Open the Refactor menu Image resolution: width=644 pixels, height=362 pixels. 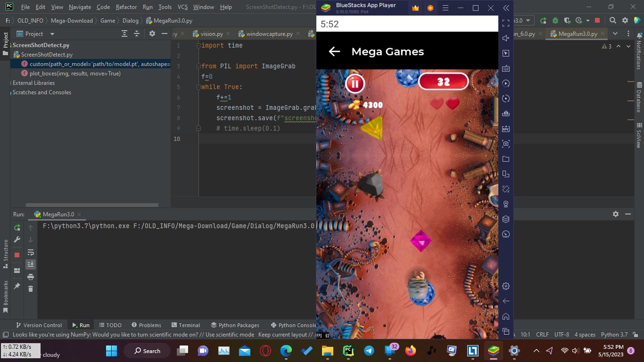coord(126,7)
